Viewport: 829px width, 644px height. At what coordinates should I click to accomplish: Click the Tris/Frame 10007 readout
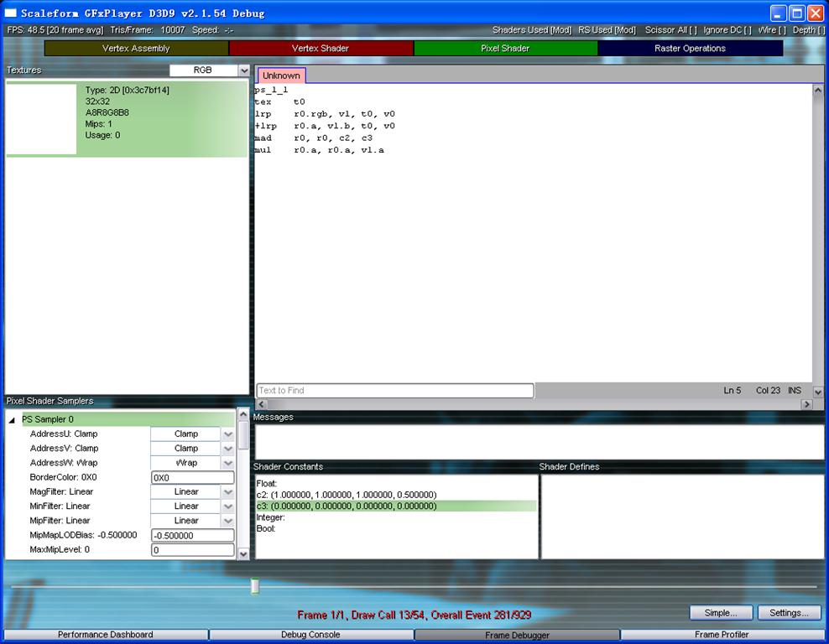[148, 30]
